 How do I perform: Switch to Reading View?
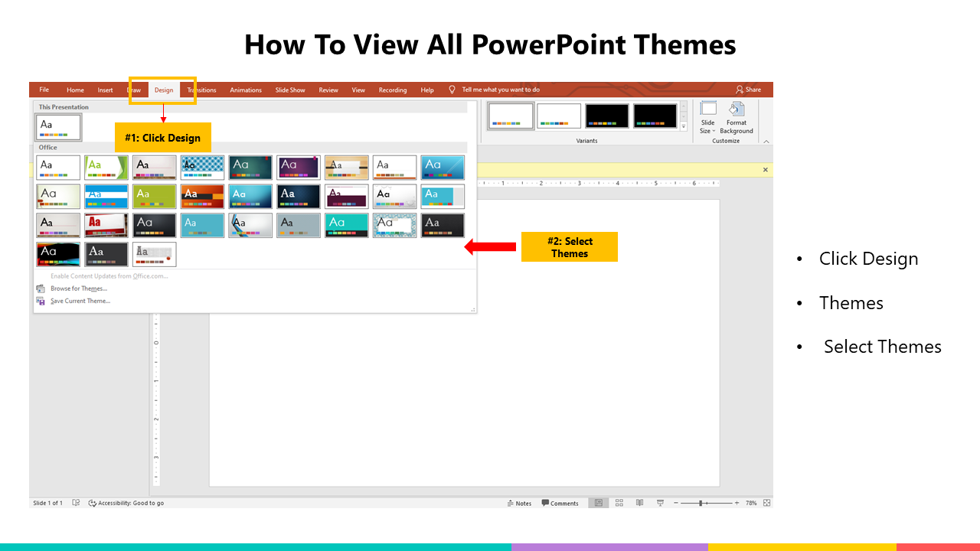pyautogui.click(x=639, y=503)
